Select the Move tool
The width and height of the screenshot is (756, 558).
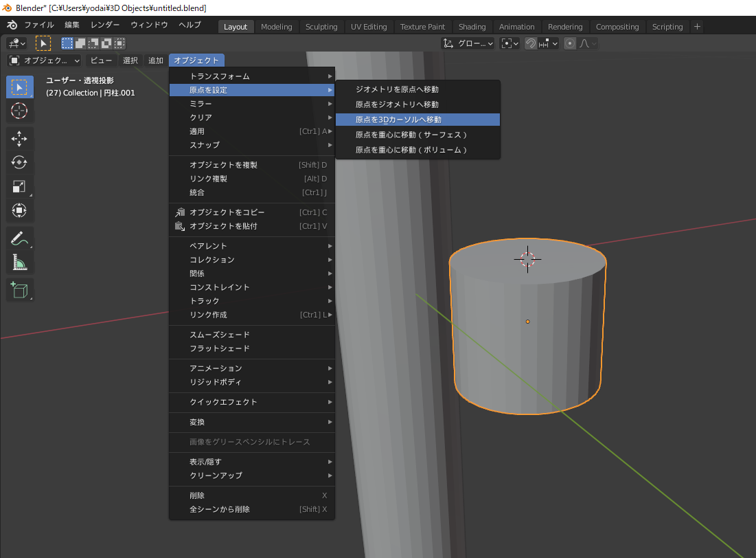point(19,139)
